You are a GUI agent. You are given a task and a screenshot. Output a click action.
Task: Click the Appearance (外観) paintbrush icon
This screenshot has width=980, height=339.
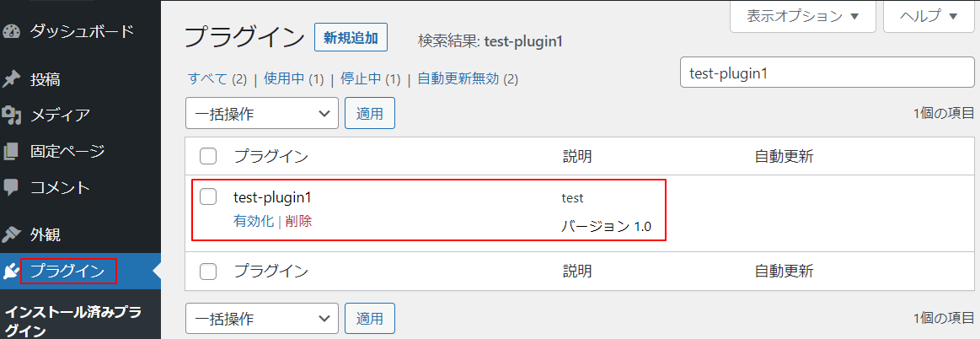11,234
